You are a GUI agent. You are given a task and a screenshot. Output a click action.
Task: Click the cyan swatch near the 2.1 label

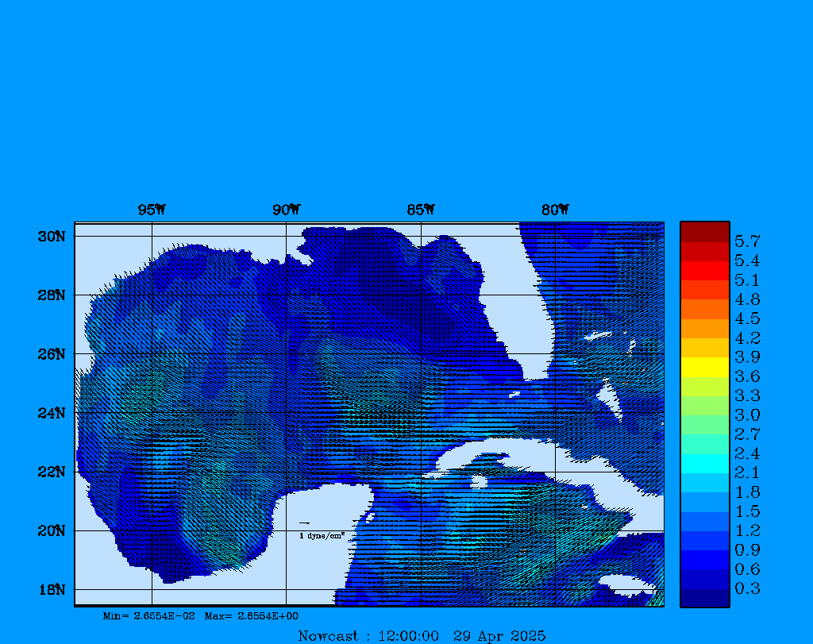[704, 463]
